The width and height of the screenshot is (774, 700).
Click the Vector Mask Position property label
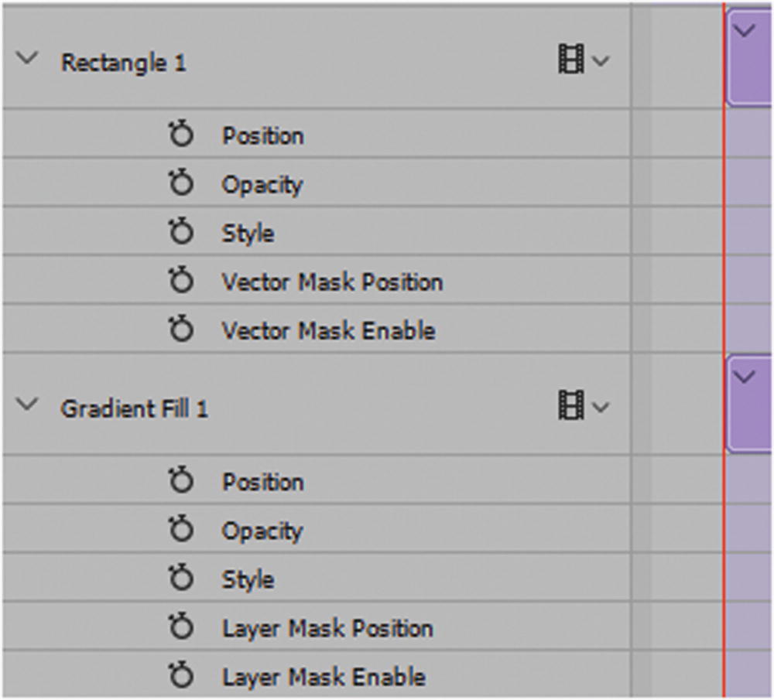pos(332,282)
